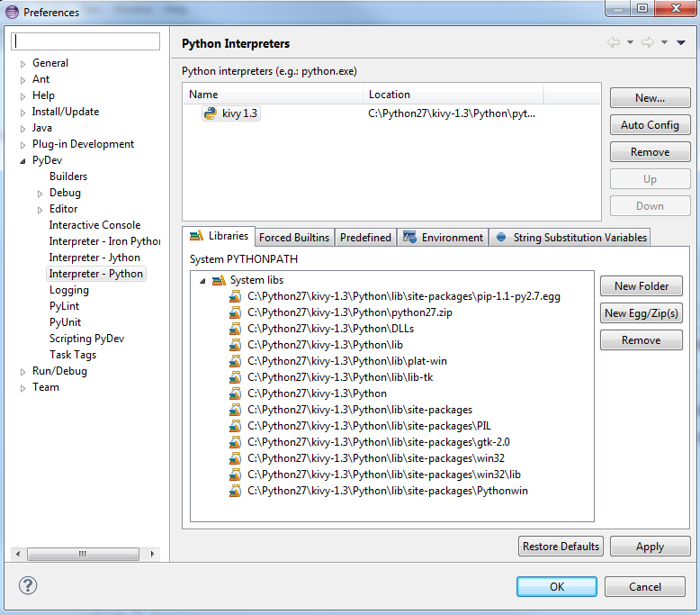Image resolution: width=700 pixels, height=615 pixels.
Task: Click the tree scroll right arrow
Action: coord(153,554)
